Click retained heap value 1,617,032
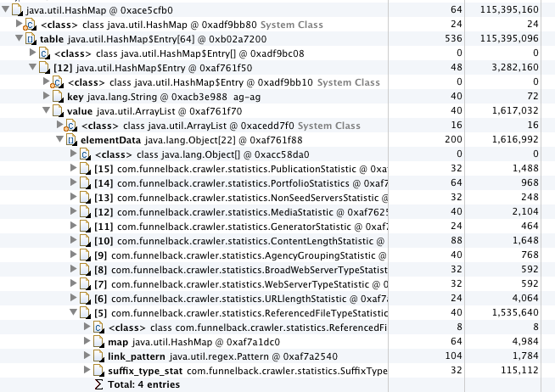Viewport: 555px width, 392px height. tap(515, 110)
